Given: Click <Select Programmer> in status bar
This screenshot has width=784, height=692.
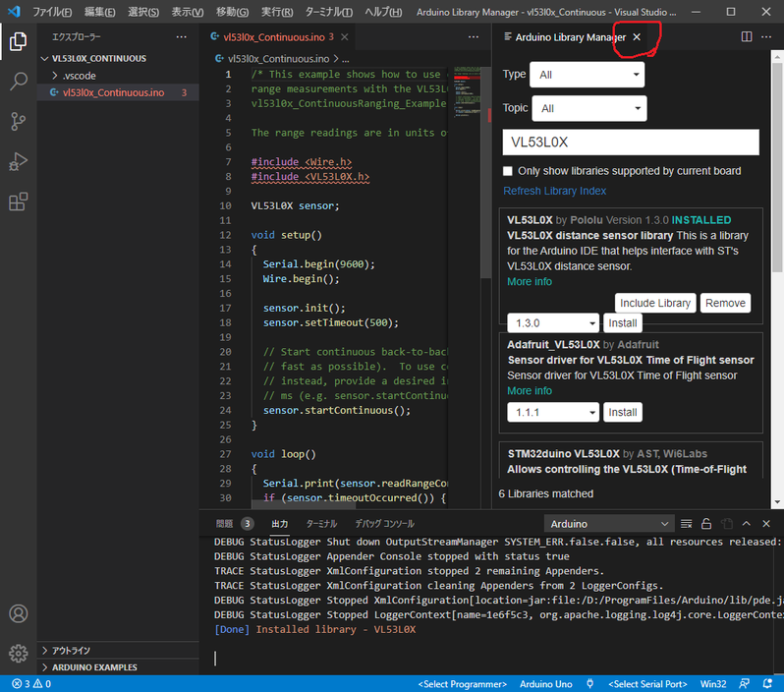Looking at the screenshot, I should click(463, 684).
